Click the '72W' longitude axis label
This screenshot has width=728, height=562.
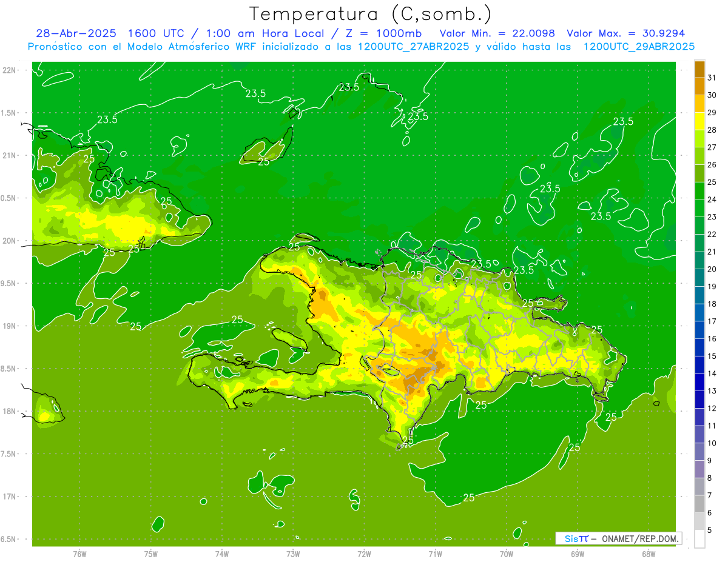[x=364, y=554]
